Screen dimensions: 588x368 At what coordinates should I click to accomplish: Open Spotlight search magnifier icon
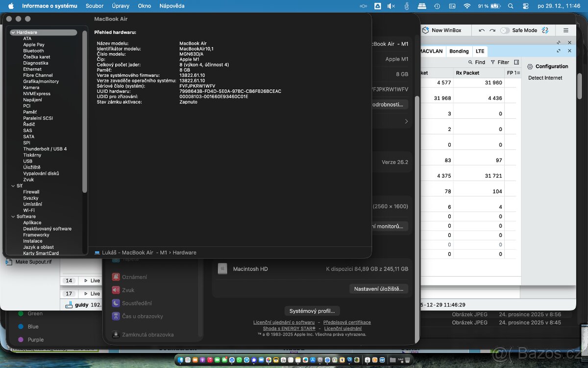coord(511,6)
